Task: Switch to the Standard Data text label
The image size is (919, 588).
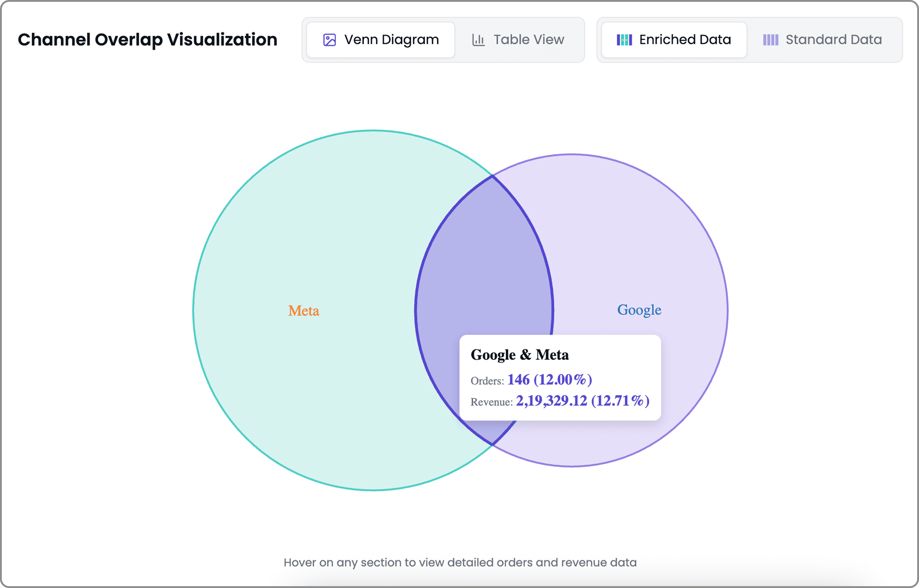Action: pos(834,40)
